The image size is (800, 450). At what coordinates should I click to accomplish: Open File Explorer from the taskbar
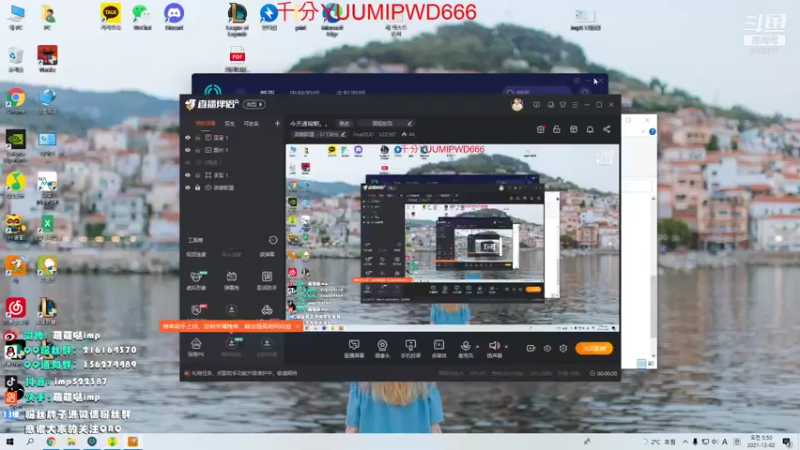[71, 442]
